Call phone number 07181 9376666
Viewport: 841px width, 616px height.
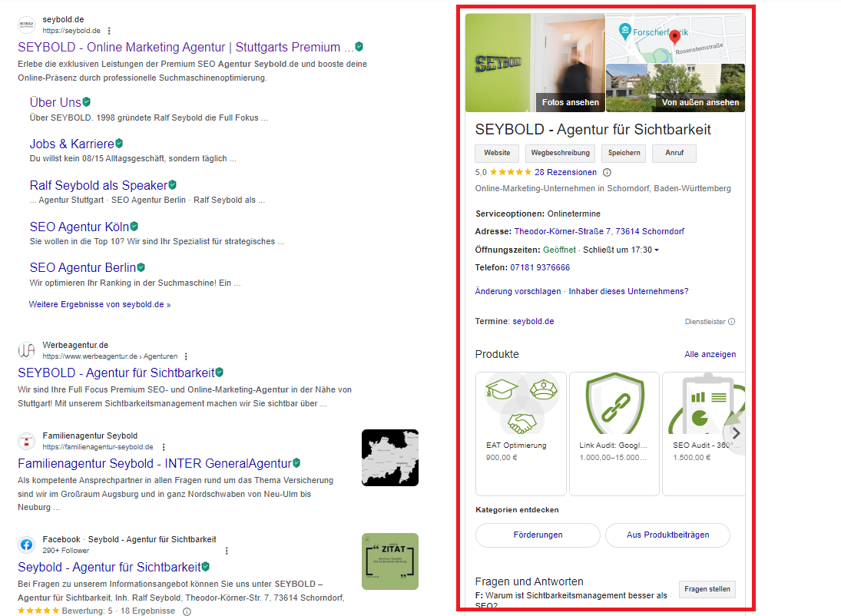540,267
